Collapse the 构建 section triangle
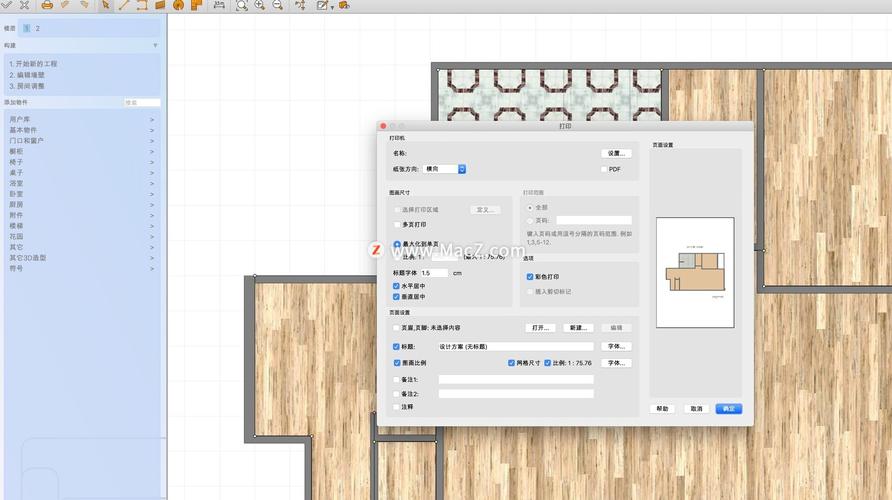 coord(155,46)
